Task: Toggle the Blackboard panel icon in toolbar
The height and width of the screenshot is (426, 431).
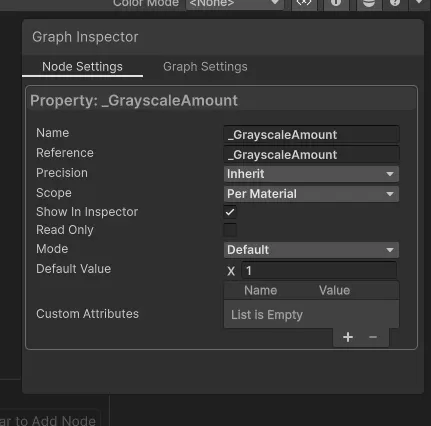Action: click(304, 3)
